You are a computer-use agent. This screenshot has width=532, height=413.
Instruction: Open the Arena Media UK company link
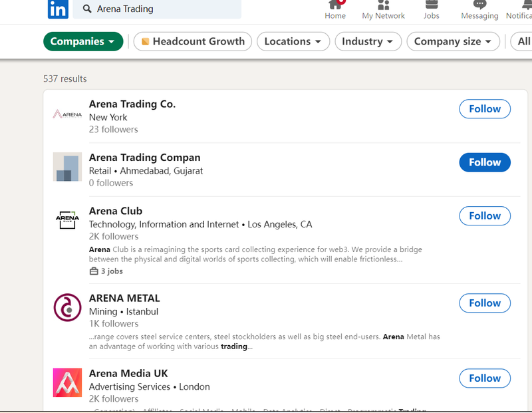point(128,373)
